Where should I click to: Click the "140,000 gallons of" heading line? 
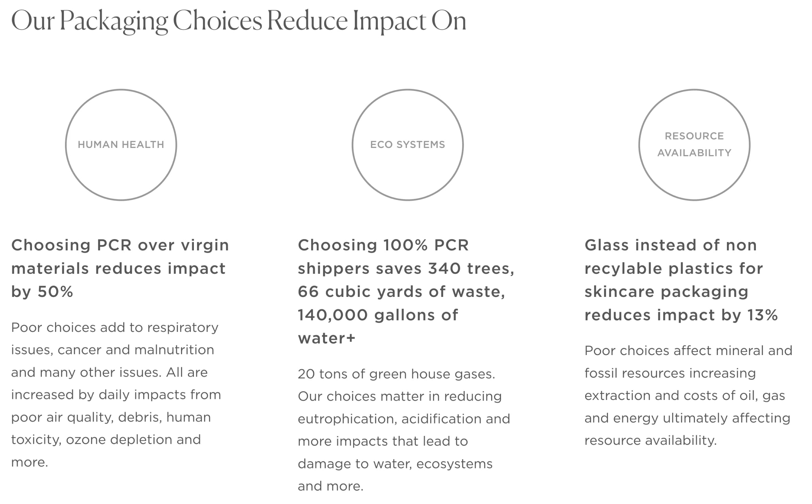(378, 315)
